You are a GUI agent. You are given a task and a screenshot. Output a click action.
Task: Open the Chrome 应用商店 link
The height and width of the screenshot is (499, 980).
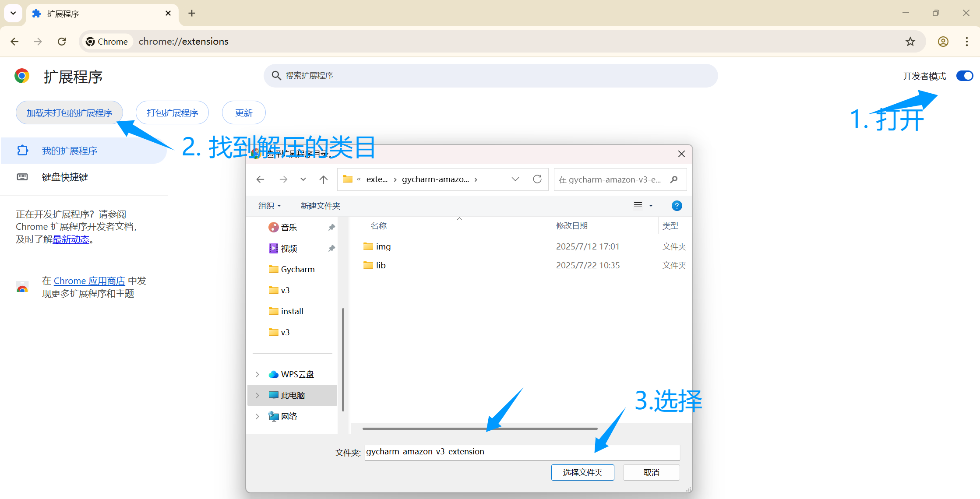89,281
